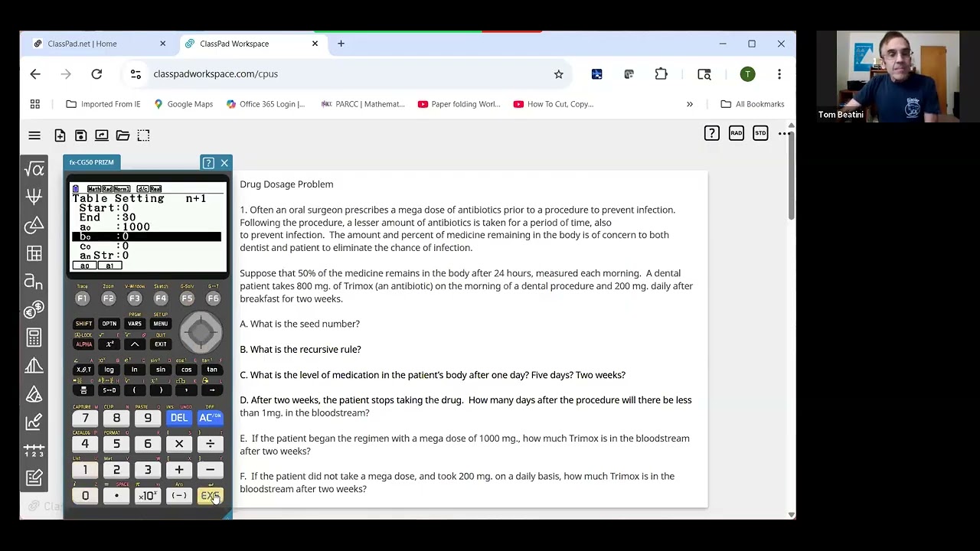Close the fx-CG50 PRIZM calculator panel
Screen dimensions: 980x551
click(x=224, y=163)
